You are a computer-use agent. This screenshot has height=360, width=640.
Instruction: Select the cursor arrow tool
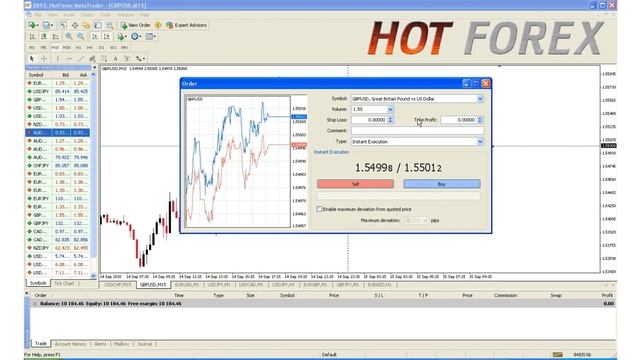click(x=32, y=58)
